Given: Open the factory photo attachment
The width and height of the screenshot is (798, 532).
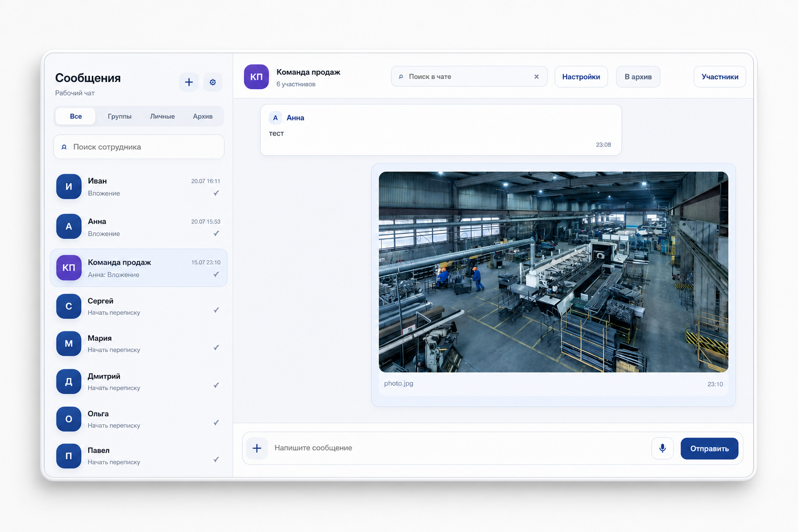Looking at the screenshot, I should pos(553,272).
